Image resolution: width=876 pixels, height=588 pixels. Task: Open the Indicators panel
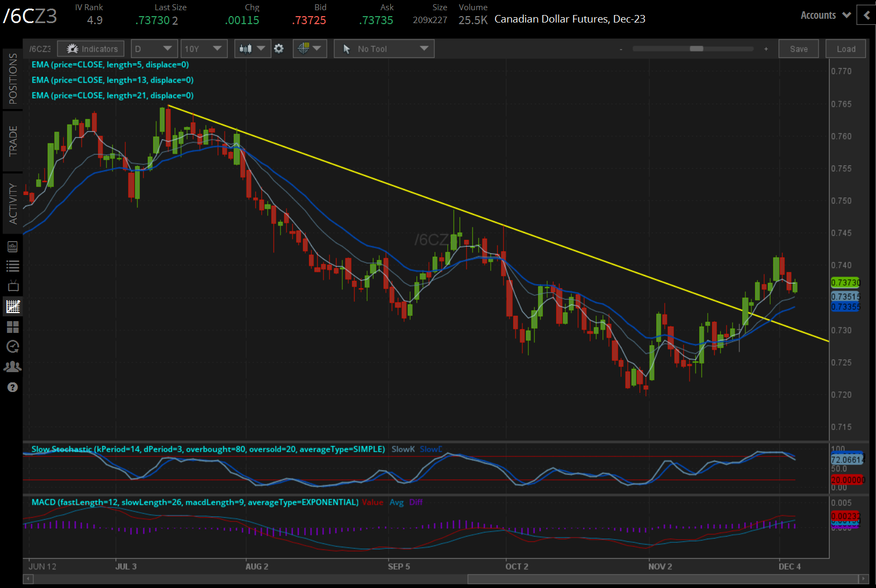[x=91, y=49]
